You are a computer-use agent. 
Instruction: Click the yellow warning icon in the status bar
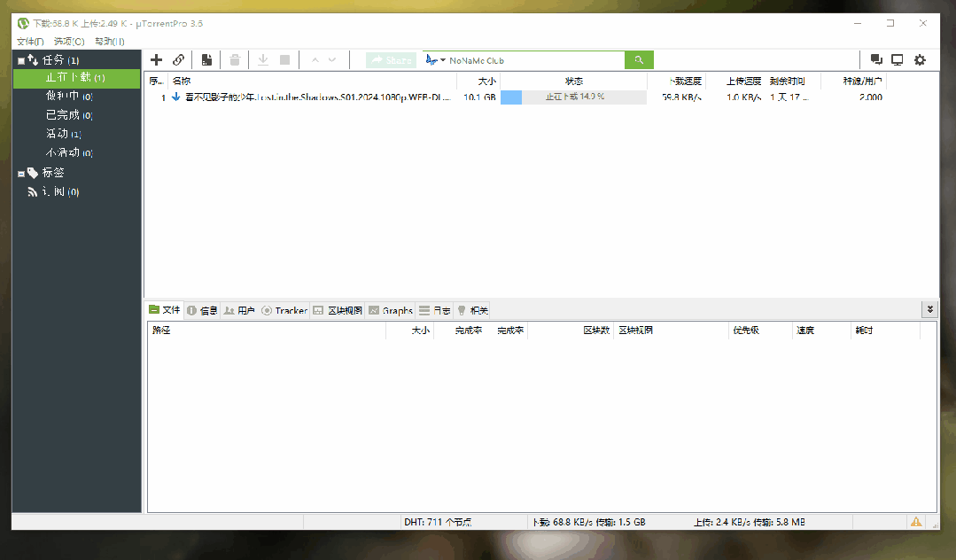coord(916,522)
